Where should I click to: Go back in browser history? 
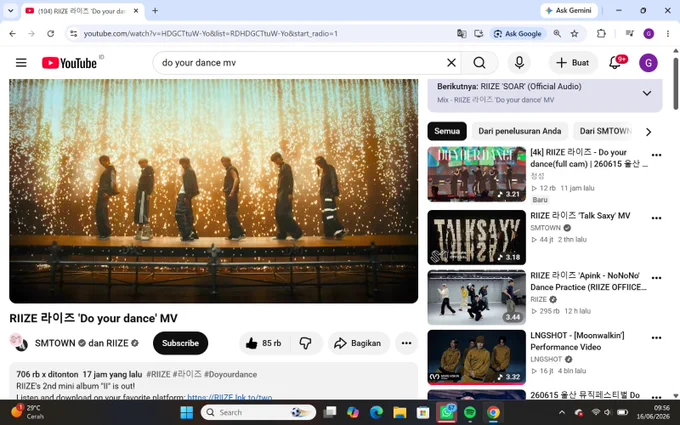click(x=13, y=33)
